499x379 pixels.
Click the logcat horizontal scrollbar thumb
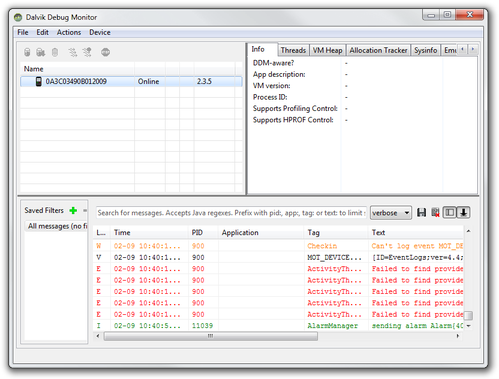click(x=211, y=336)
